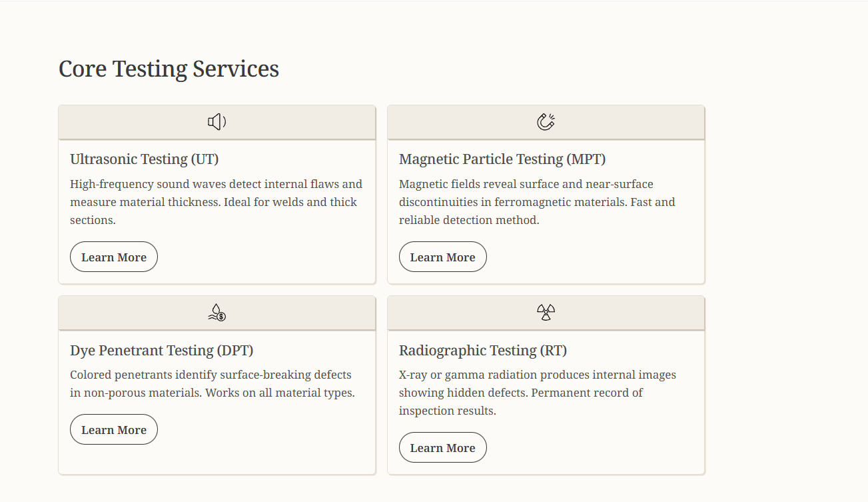
Task: Click the sentence starting 'X-ray or gamma radiation'
Action: tap(537, 375)
